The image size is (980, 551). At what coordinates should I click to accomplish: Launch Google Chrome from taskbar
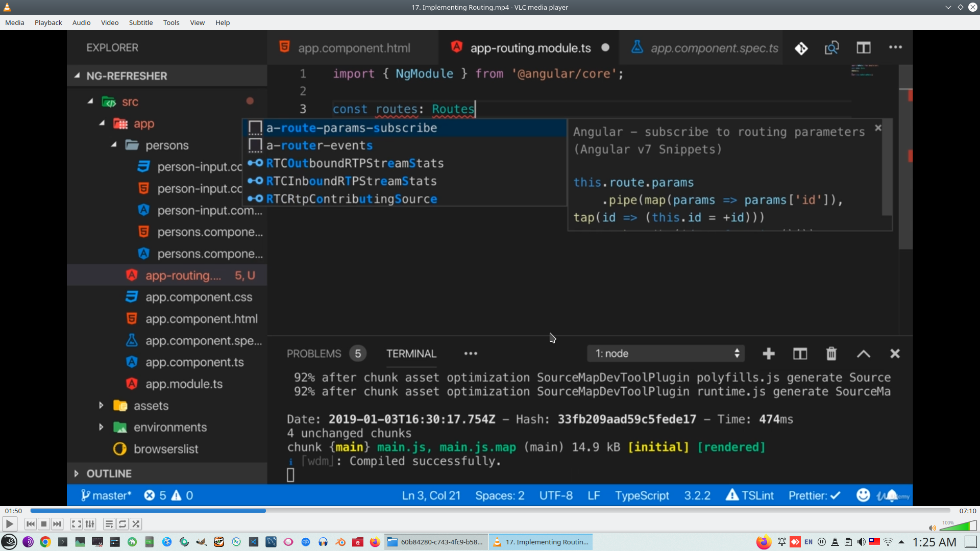[x=45, y=542]
